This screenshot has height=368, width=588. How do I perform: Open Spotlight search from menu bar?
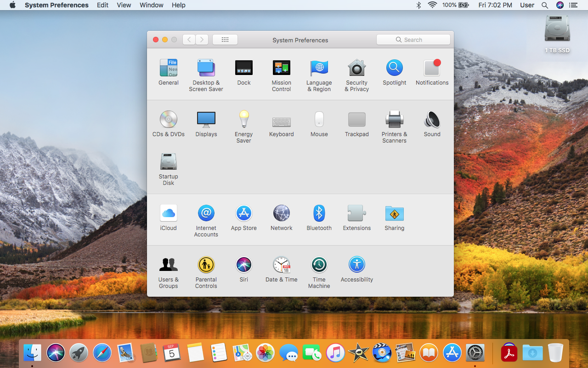point(545,5)
